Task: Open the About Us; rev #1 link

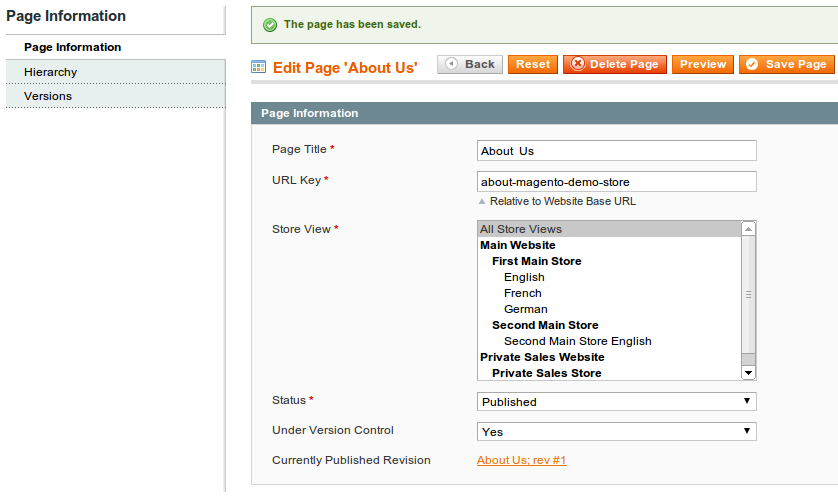Action: click(522, 460)
